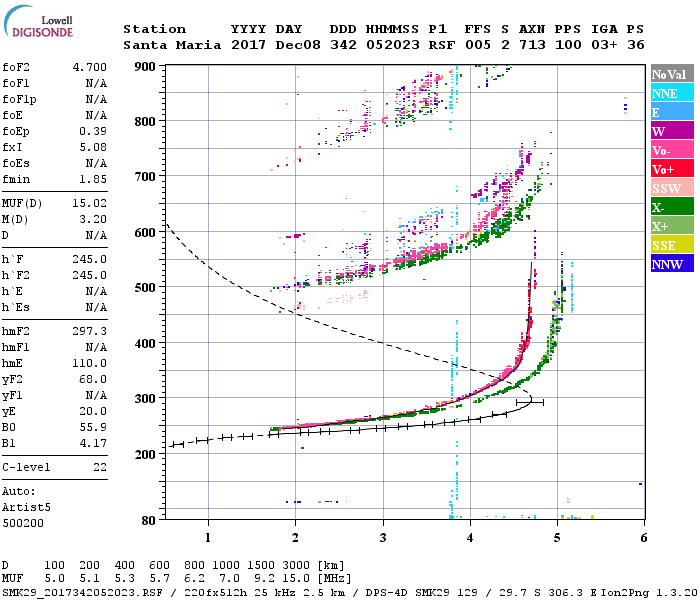Viewport: 700px width, 600px height.
Task: Click the 500 km y-axis label
Action: [145, 288]
